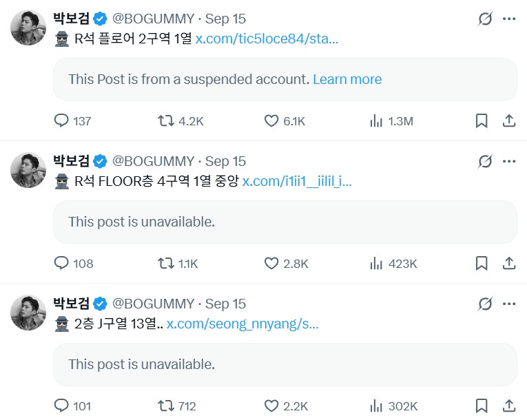
Task: View analytics showing 1.3M views
Action: tap(376, 121)
